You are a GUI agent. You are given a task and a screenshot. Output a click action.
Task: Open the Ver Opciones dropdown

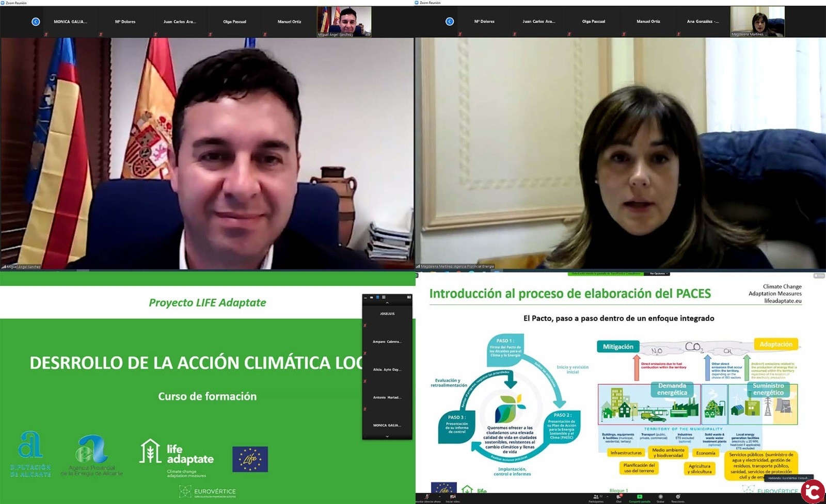point(658,273)
